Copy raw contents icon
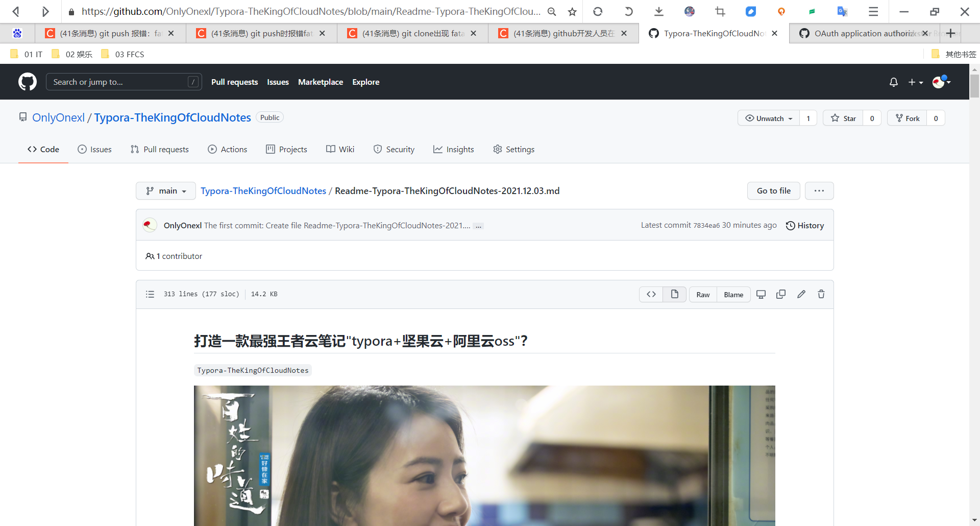 tap(781, 294)
